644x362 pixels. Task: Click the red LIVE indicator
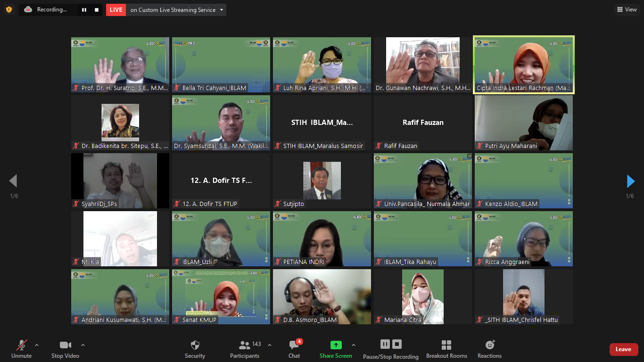(116, 9)
